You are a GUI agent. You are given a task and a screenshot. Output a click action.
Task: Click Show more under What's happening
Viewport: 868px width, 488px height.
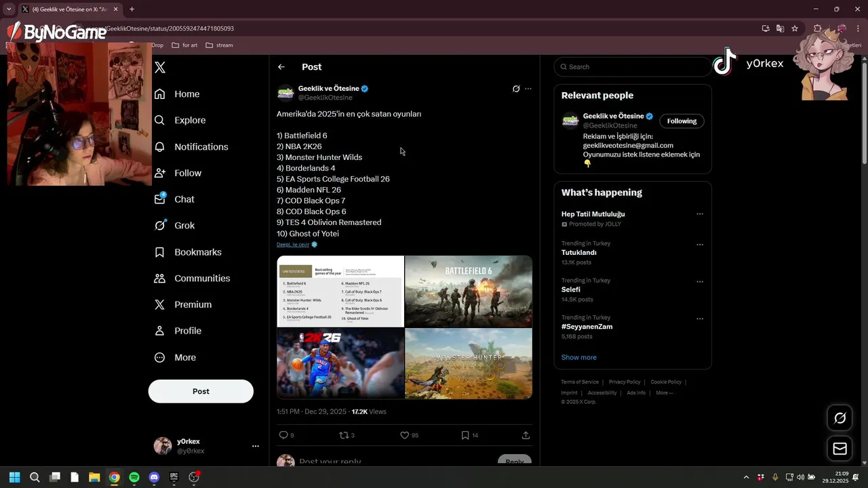(578, 357)
